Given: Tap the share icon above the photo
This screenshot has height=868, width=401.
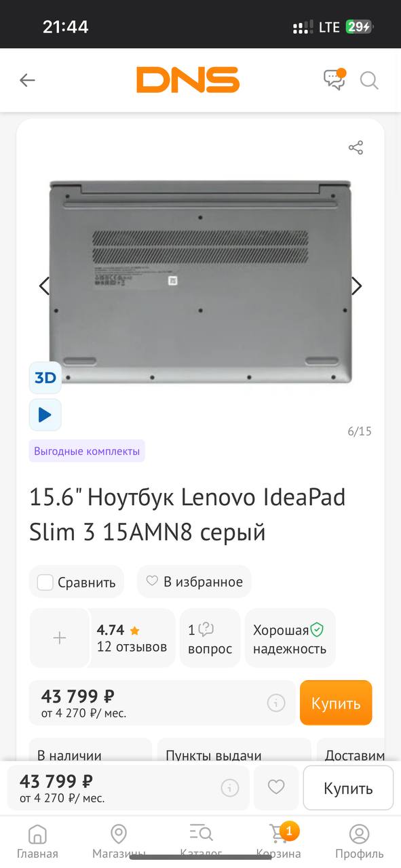Looking at the screenshot, I should click(356, 148).
